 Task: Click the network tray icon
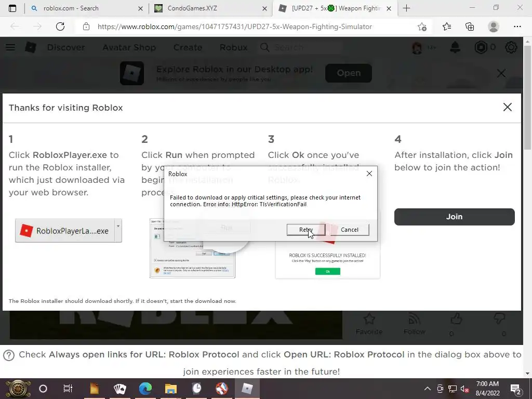pos(453,389)
